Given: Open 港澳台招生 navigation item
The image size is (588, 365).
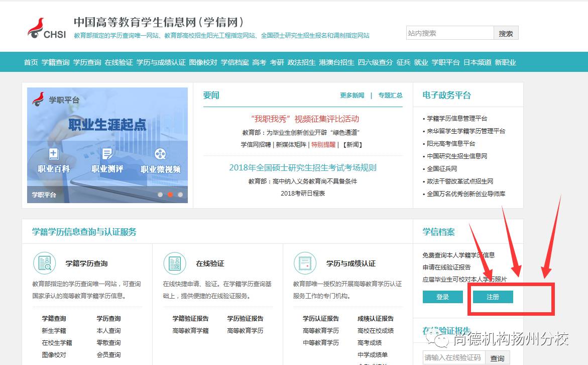Looking at the screenshot, I should (x=336, y=62).
